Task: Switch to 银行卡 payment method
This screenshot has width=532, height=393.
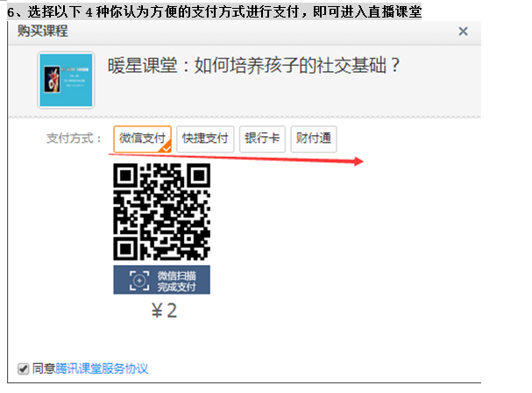Action: [262, 139]
